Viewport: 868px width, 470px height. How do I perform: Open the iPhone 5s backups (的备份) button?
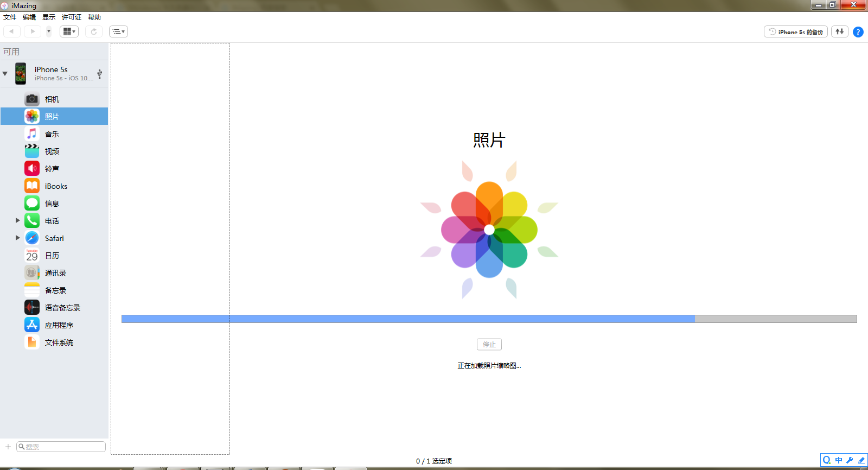click(796, 31)
